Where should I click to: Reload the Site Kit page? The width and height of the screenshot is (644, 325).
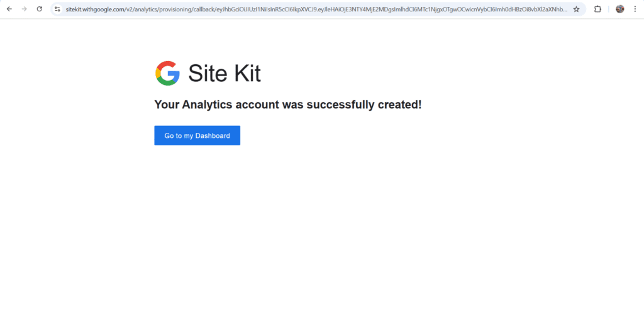click(x=40, y=9)
